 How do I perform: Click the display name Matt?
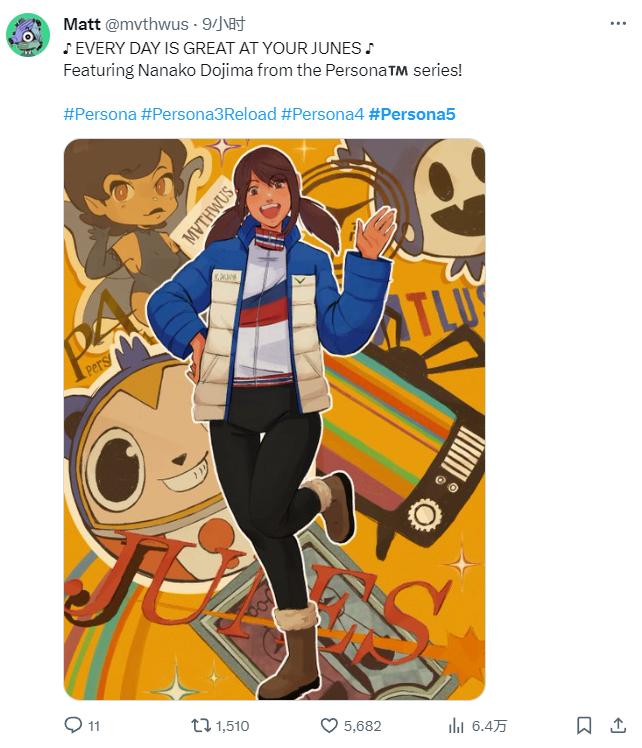pos(82,24)
